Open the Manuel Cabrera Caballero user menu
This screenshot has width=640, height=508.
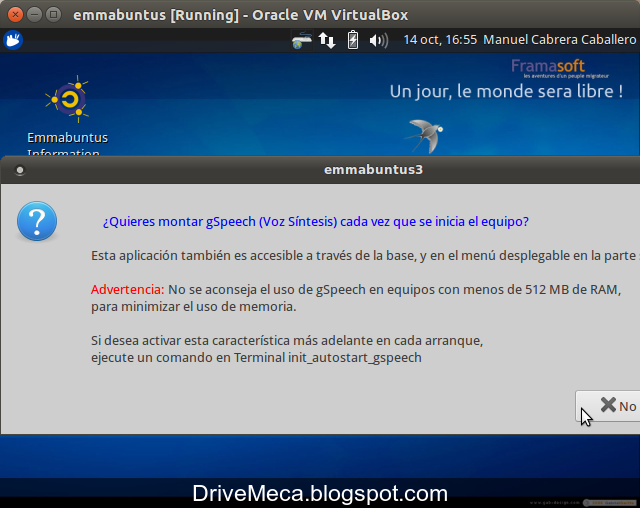pos(560,40)
